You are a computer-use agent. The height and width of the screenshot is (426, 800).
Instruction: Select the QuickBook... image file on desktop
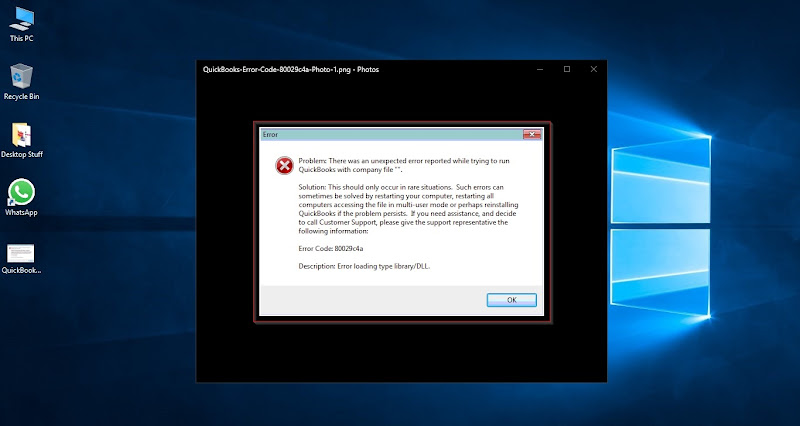coord(21,259)
